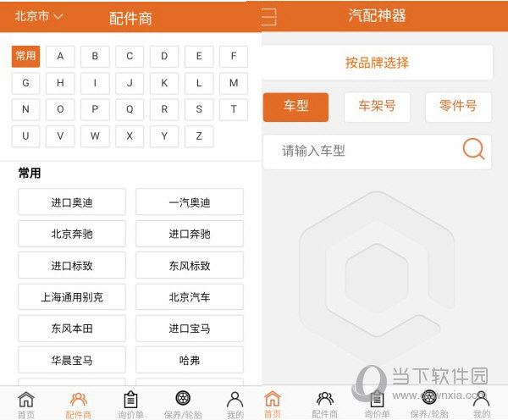
Task: Open the hamburger menu icon
Action: (x=269, y=16)
